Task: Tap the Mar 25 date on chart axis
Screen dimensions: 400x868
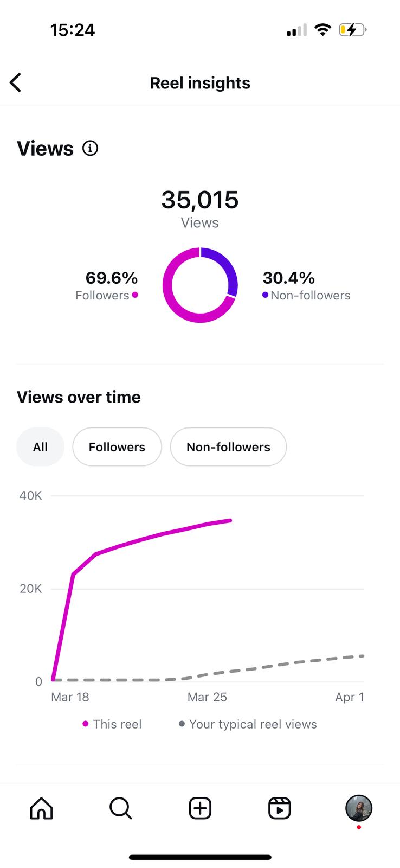Action: (207, 697)
